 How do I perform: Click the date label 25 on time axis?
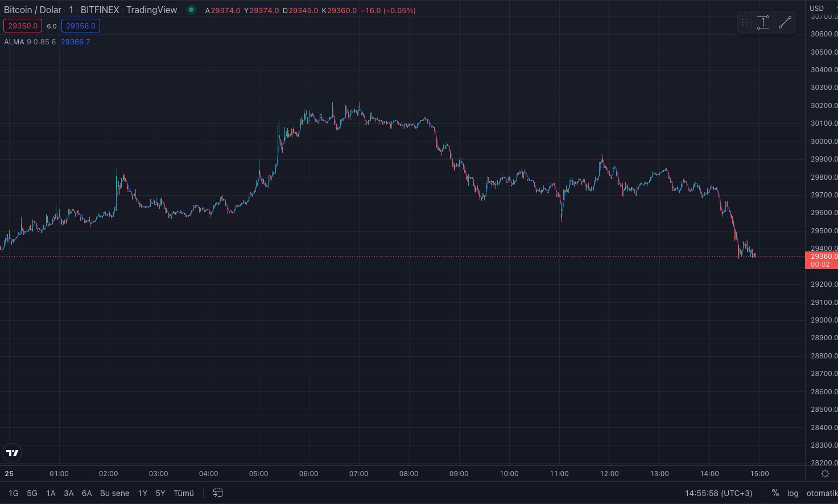9,473
